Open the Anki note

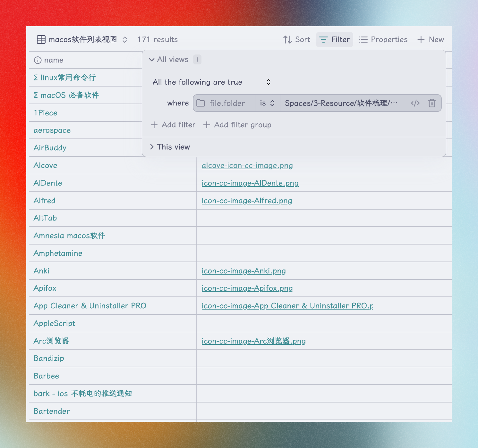point(41,271)
